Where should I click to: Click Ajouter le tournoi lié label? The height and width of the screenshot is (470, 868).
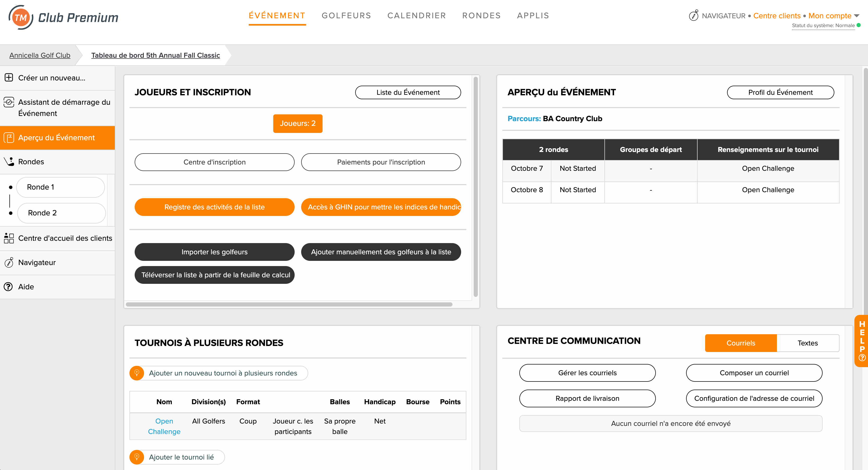coord(181,457)
